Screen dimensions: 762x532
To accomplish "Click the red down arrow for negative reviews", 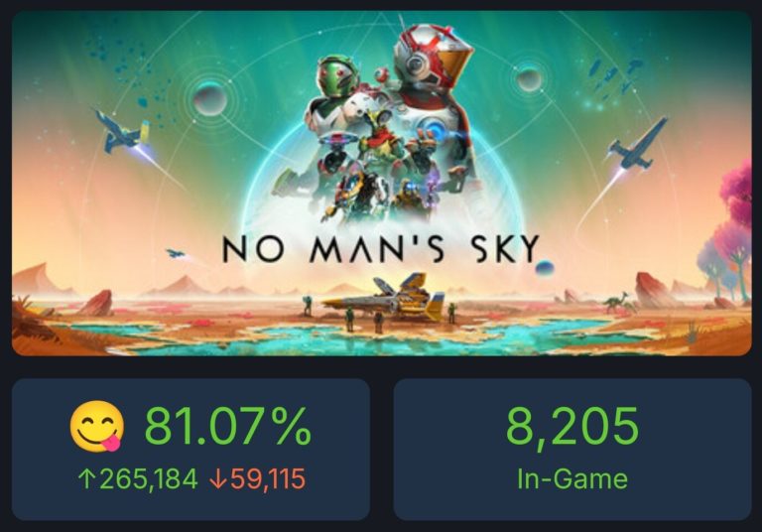I will (x=217, y=479).
